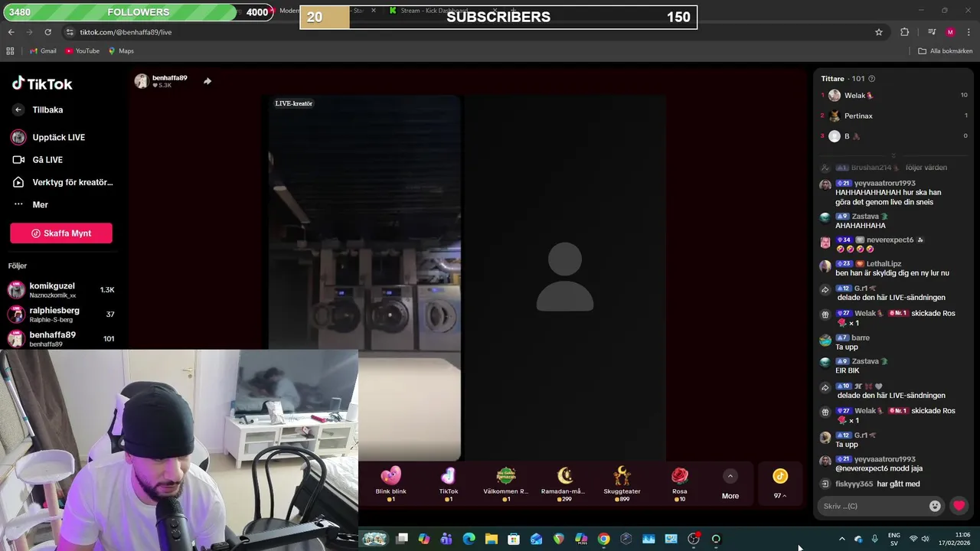Viewport: 980px width, 551px height.
Task: Go back with the Tillbaka arrow
Action: pyautogui.click(x=18, y=110)
